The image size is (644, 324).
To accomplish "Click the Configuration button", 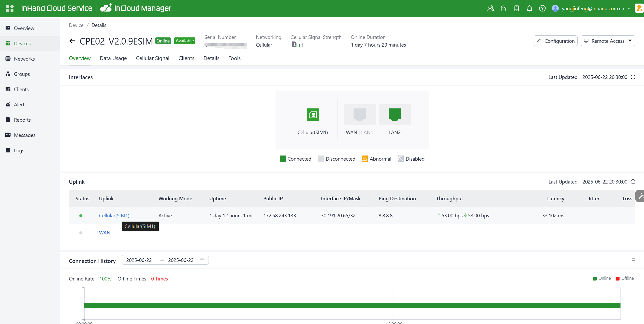I will click(555, 41).
